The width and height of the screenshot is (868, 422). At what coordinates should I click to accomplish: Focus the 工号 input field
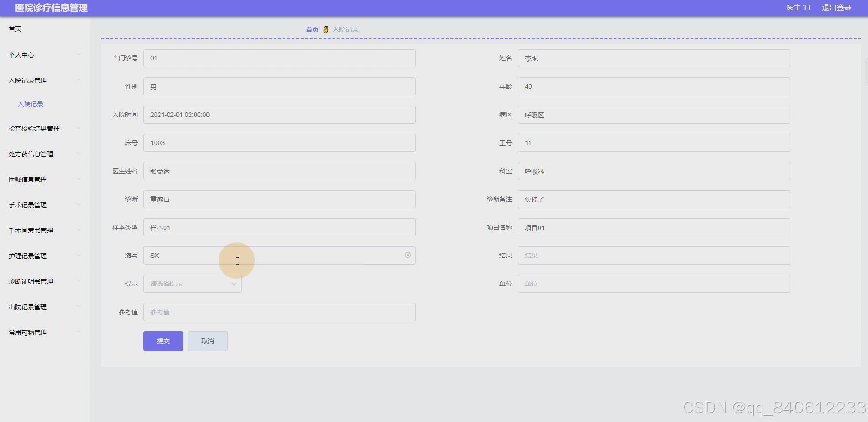click(654, 143)
